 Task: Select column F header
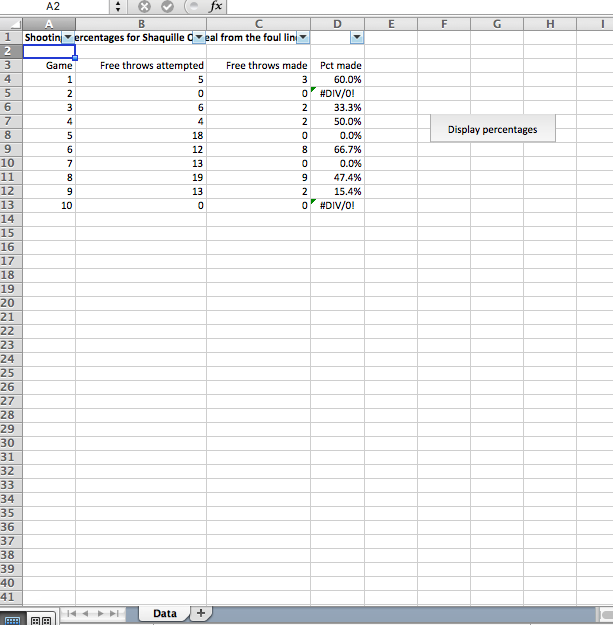[x=444, y=24]
